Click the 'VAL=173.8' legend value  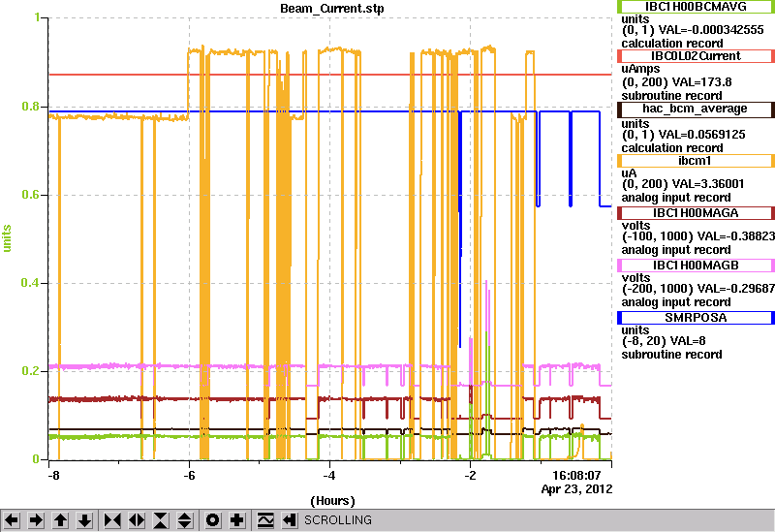pyautogui.click(x=695, y=82)
